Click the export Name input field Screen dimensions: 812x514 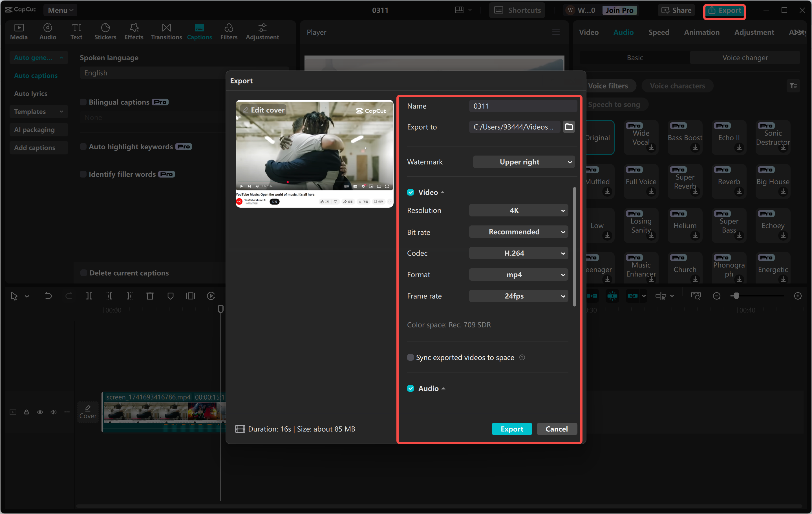pyautogui.click(x=523, y=106)
